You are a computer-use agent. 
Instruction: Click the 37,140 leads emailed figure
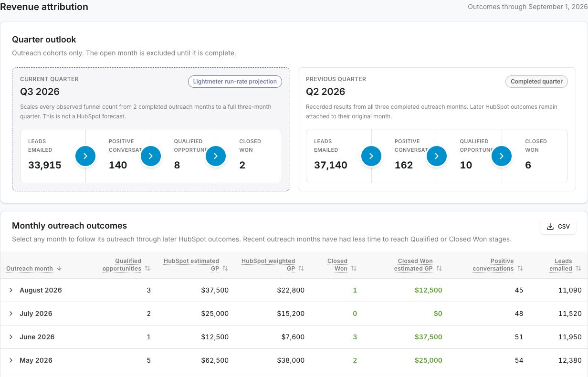[331, 165]
